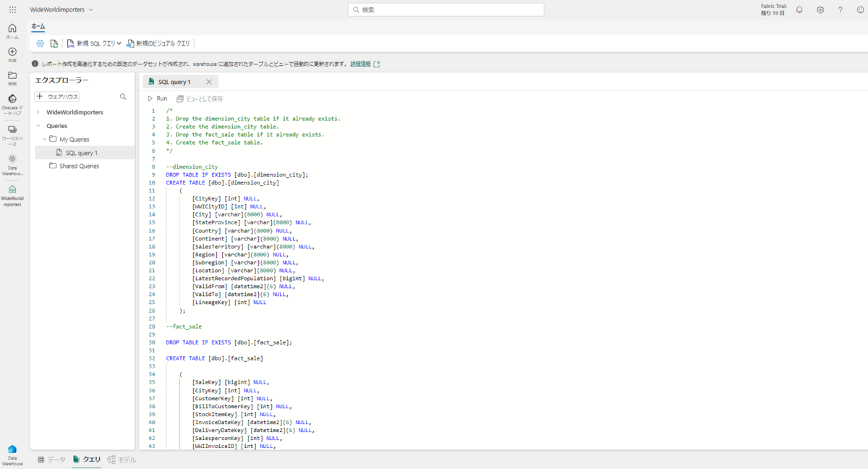Expand WideWorldImporters tree node
Screen dimensions: 868x469
click(x=38, y=112)
